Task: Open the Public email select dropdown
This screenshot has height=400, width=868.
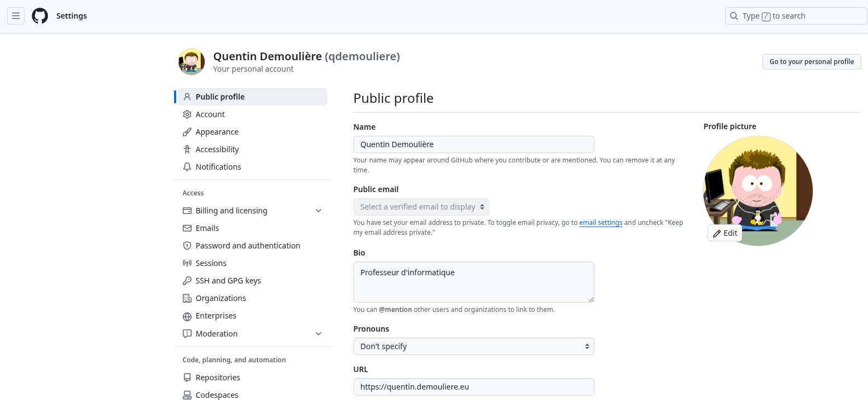Action: click(421, 207)
